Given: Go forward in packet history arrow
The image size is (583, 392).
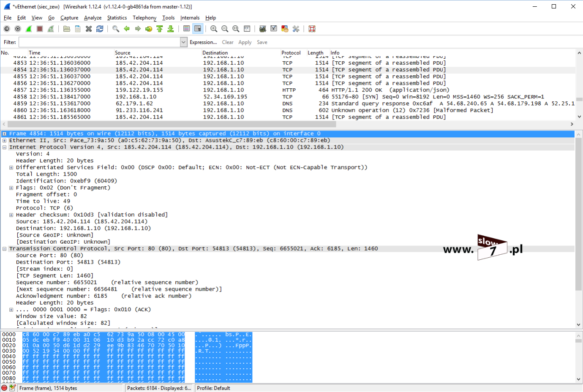Looking at the screenshot, I should coord(138,29).
